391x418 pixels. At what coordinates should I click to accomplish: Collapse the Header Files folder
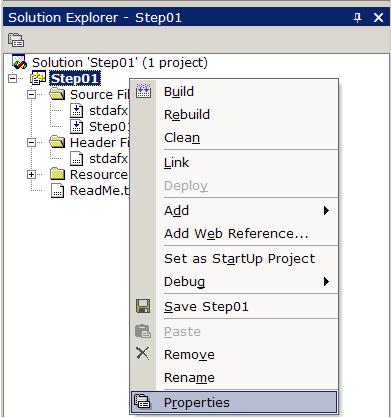click(31, 143)
